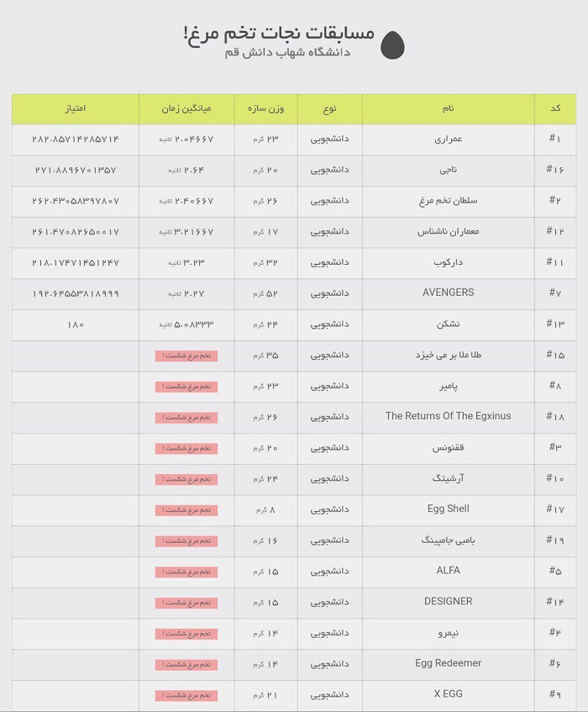Screen dimensions: 588x712
Task: Click the score cell showing ۱۸۰
Action: (75, 324)
